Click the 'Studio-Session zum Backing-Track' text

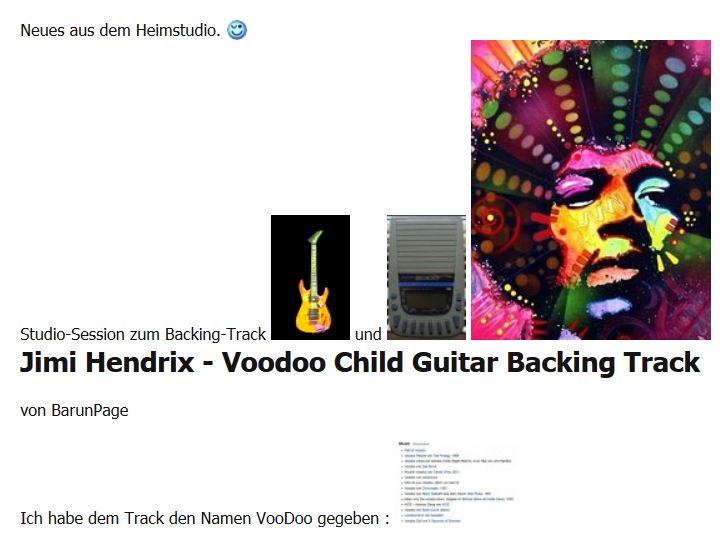pyautogui.click(x=143, y=334)
